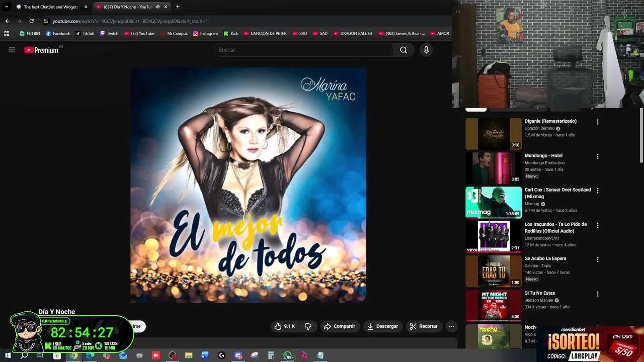Mute the Día Y Noche tab audio icon
644x362 pixels.
pos(157,7)
